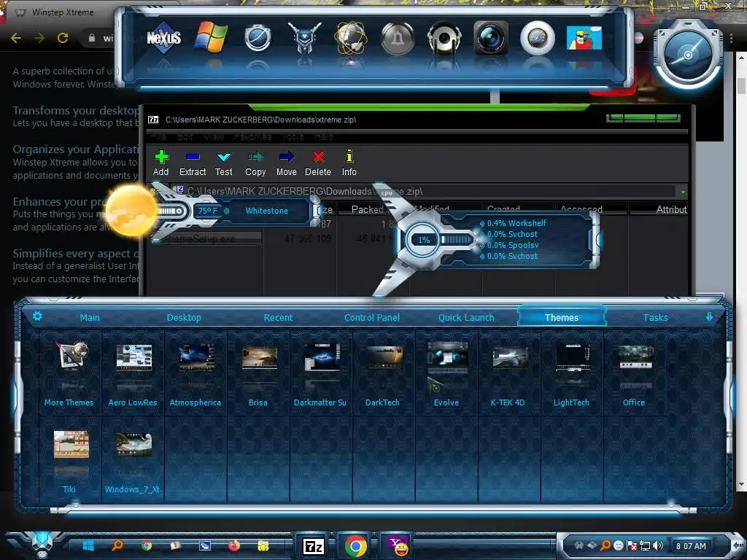Viewport: 747px width, 560px height.
Task: Select the Themes shelf tab
Action: click(562, 318)
